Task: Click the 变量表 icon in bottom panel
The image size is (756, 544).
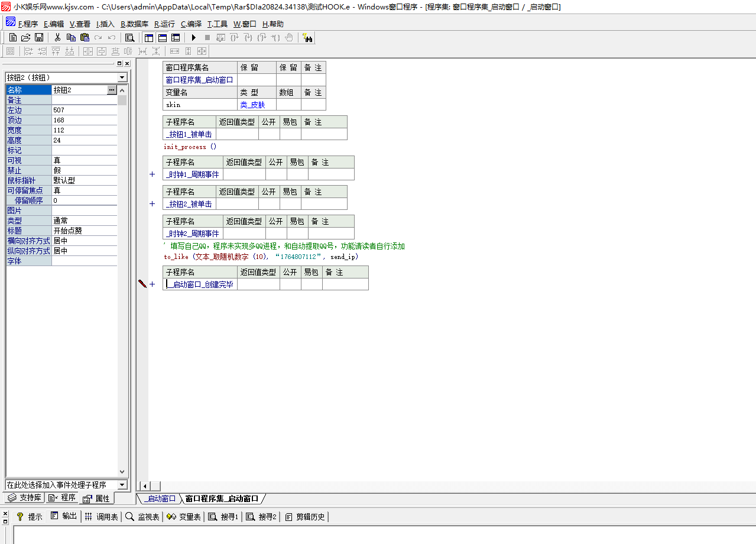Action: (171, 516)
